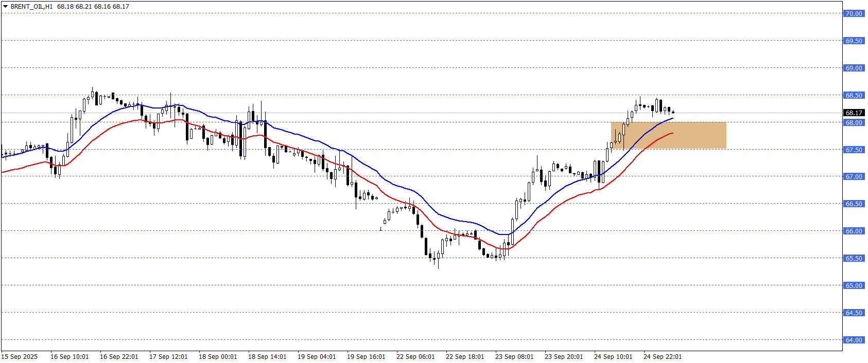Click the 22 Sep 18:01 time label
The height and width of the screenshot is (363, 868).
[465, 356]
